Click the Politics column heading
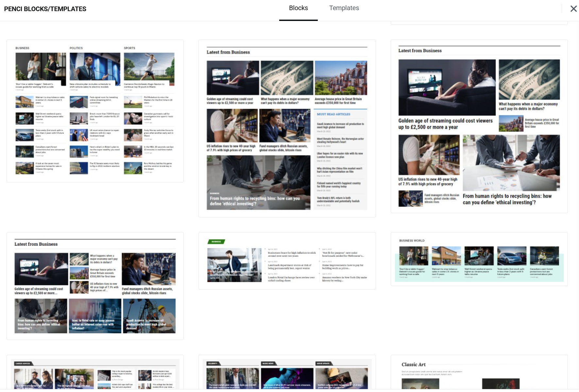Screen dimensions: 579x392 76,48
